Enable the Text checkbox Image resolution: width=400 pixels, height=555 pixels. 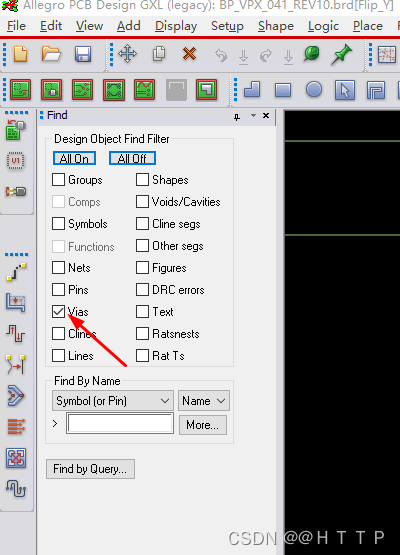142,311
